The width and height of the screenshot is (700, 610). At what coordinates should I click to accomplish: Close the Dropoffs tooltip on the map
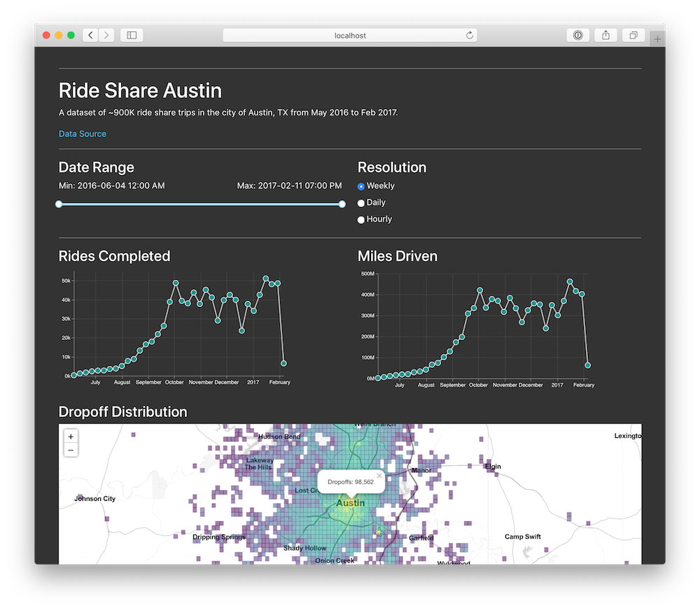point(379,475)
